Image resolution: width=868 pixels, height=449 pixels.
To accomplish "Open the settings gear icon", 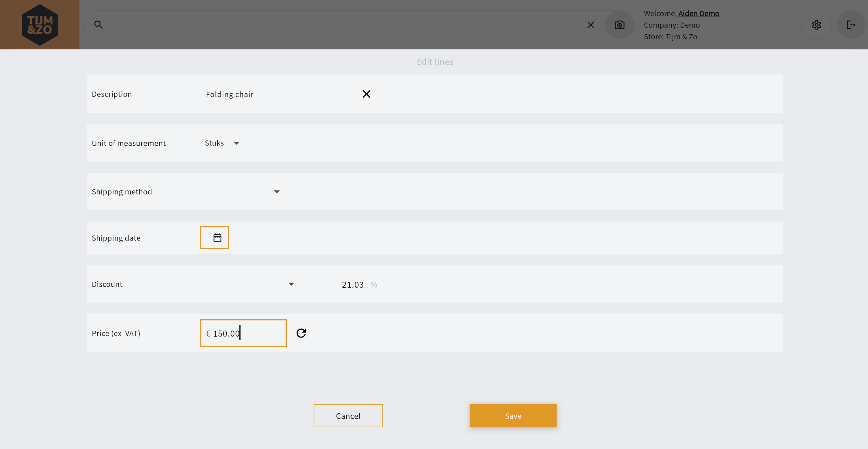I will 816,25.
